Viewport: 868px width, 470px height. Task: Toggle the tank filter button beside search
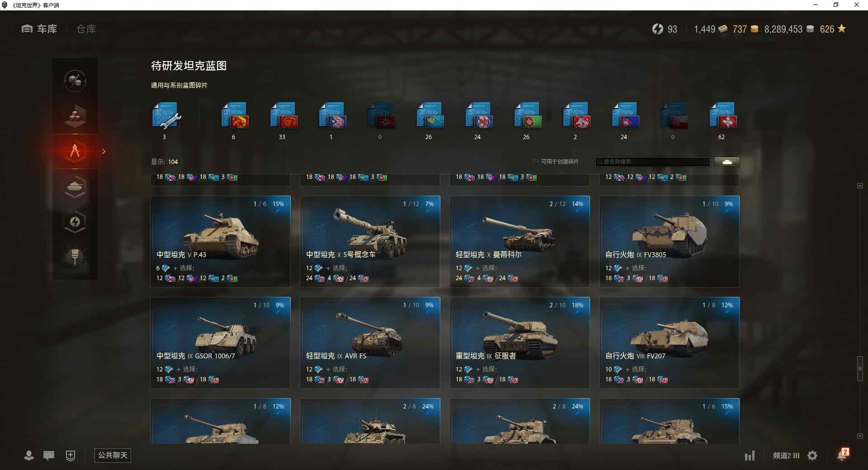pyautogui.click(x=727, y=162)
